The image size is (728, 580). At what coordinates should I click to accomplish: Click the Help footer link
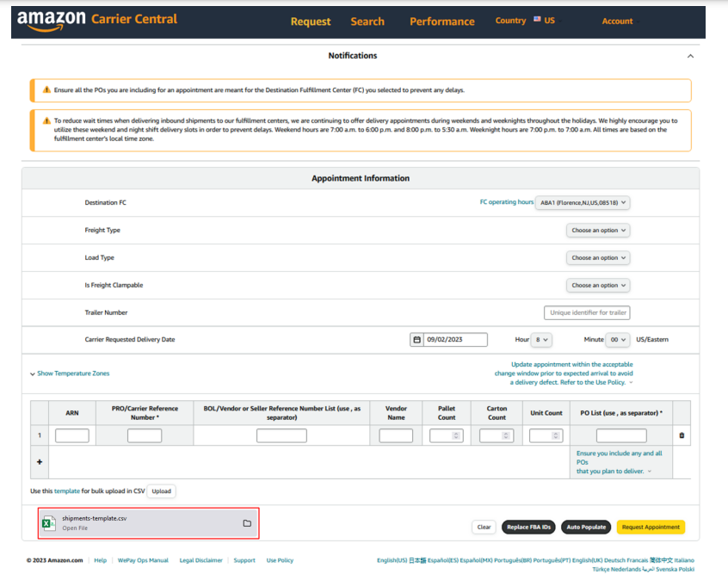pyautogui.click(x=101, y=560)
